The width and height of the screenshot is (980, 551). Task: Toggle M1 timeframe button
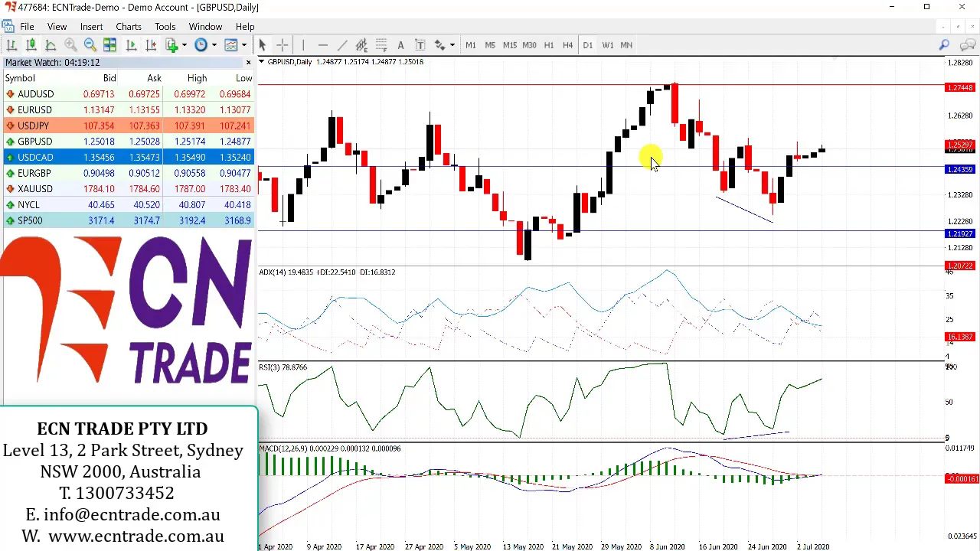(x=470, y=45)
